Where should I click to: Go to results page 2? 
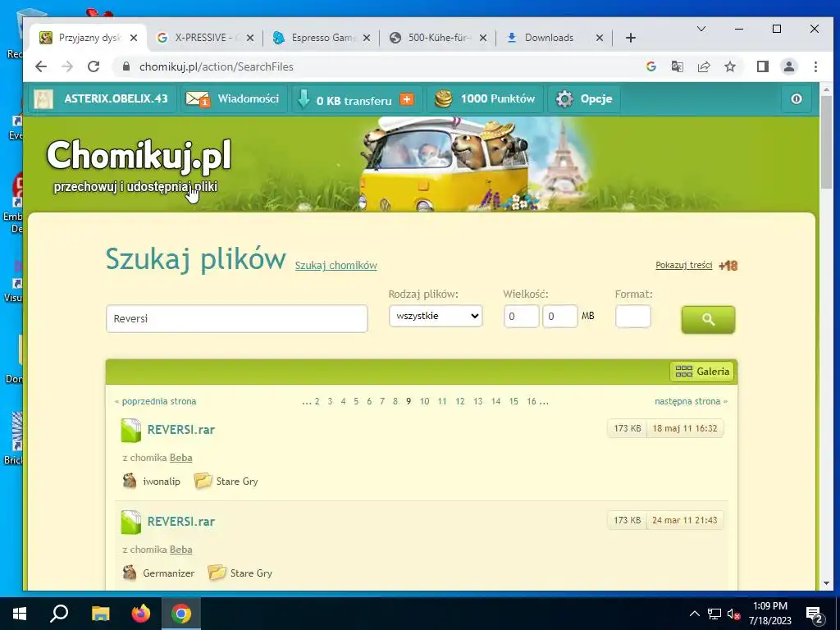317,401
